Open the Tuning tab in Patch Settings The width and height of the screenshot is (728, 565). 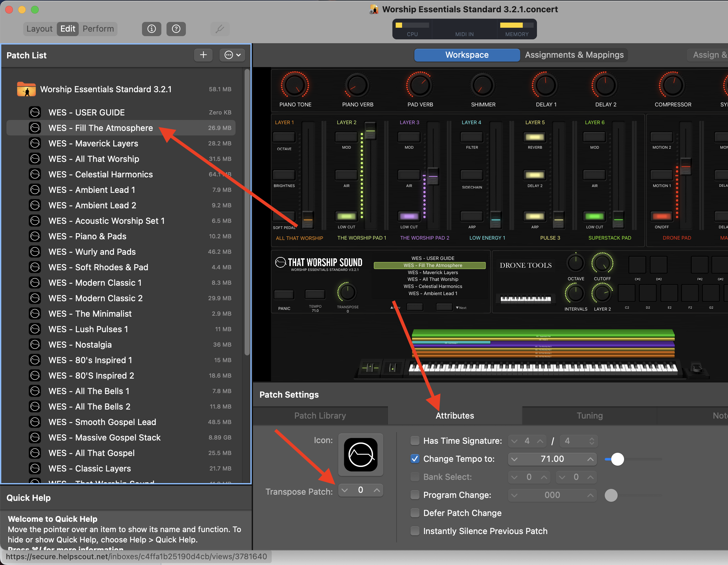click(x=589, y=415)
